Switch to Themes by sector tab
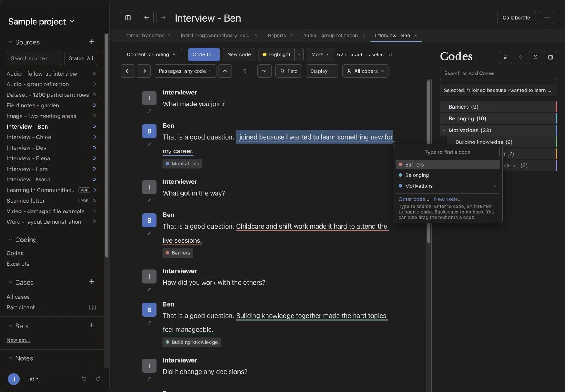 tap(143, 35)
